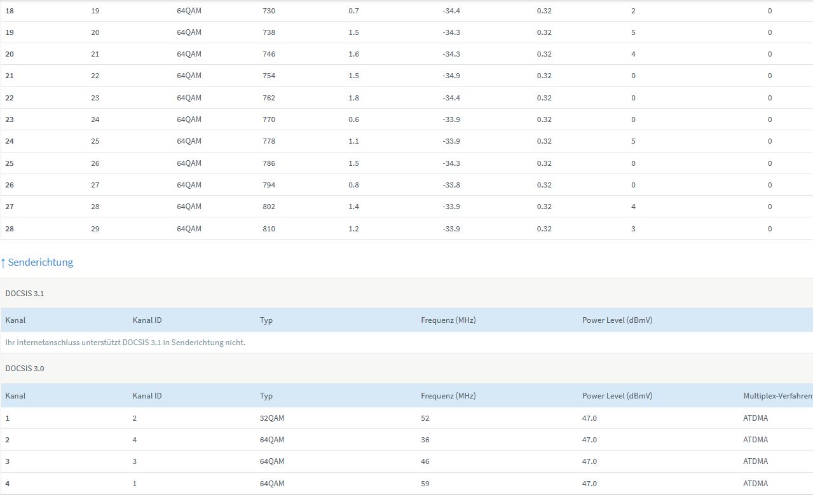Select the DOCSIS 3.1 not-supported notice text
This screenshot has width=813, height=504.
125,343
